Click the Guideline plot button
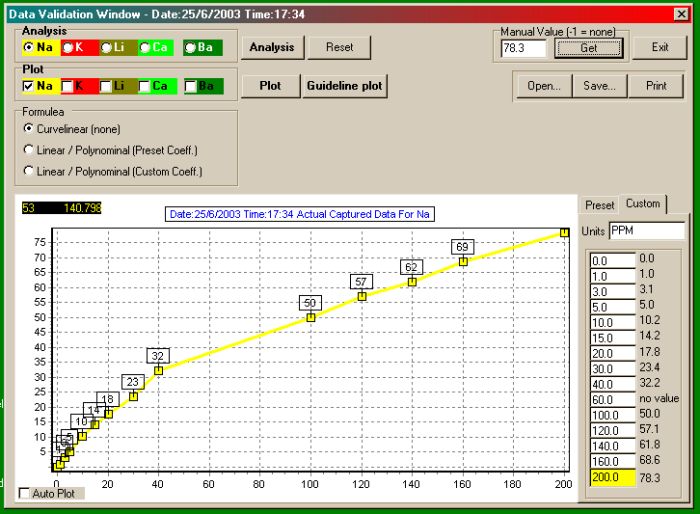700x514 pixels. point(344,86)
